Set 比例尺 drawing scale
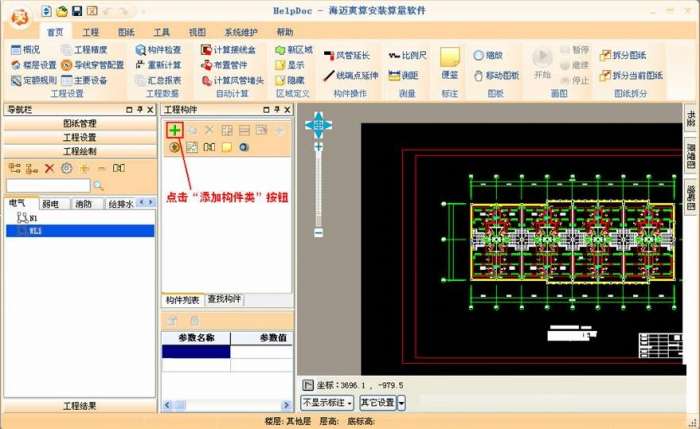Screen dimensions: 700x429 (x=408, y=55)
